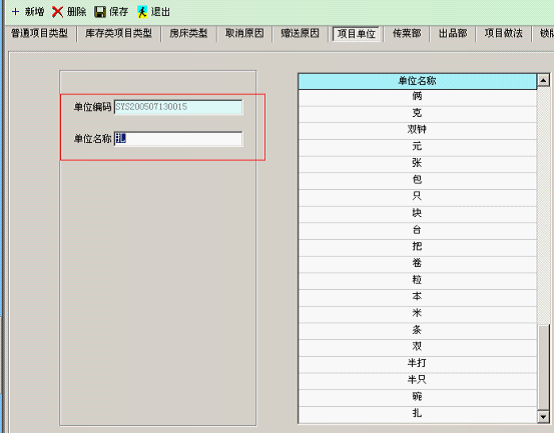The height and width of the screenshot is (433, 554).
Task: Switch to the 库存类项目类型 tab
Action: (x=118, y=33)
